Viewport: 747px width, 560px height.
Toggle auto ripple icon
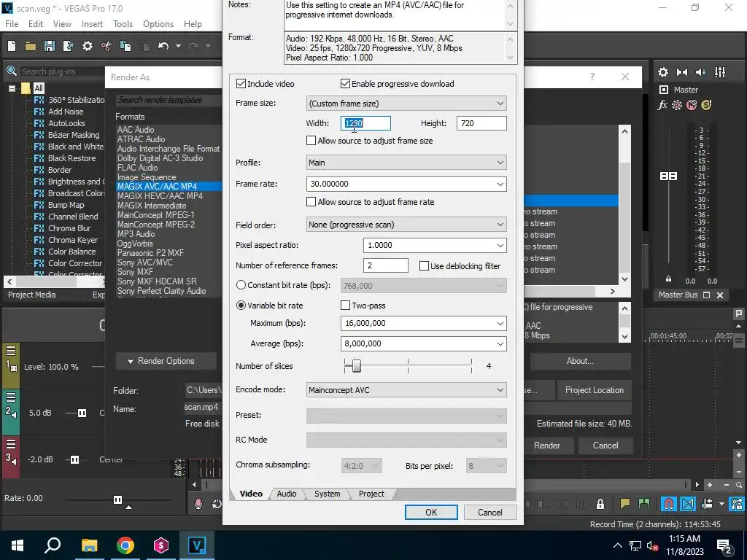pyautogui.click(x=707, y=503)
